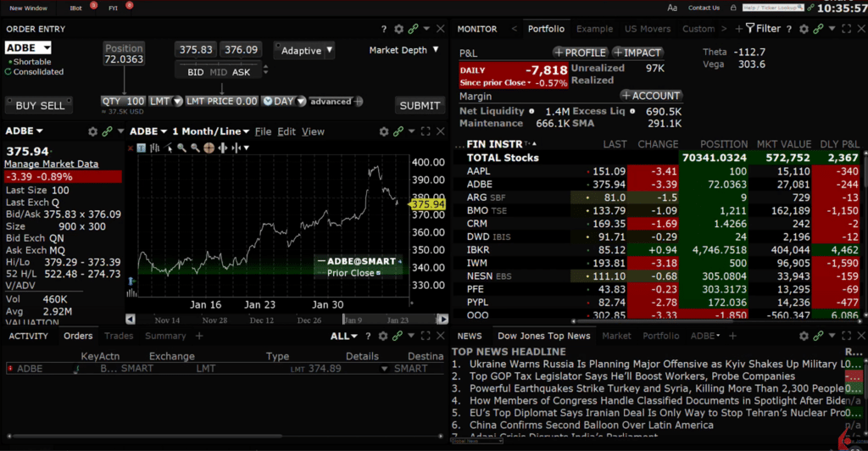868x451 pixels.
Task: Toggle the Adaptive algo button
Action: [301, 50]
